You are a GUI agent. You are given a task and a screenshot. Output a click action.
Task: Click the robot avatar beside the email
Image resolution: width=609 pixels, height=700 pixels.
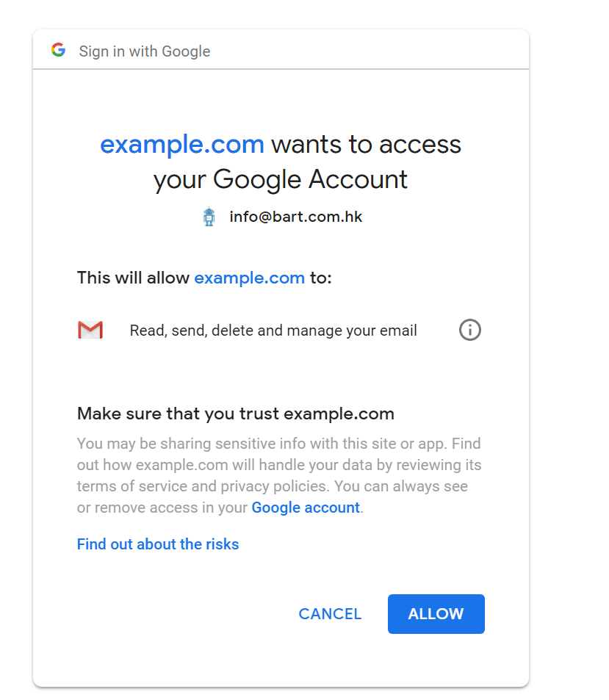(209, 217)
